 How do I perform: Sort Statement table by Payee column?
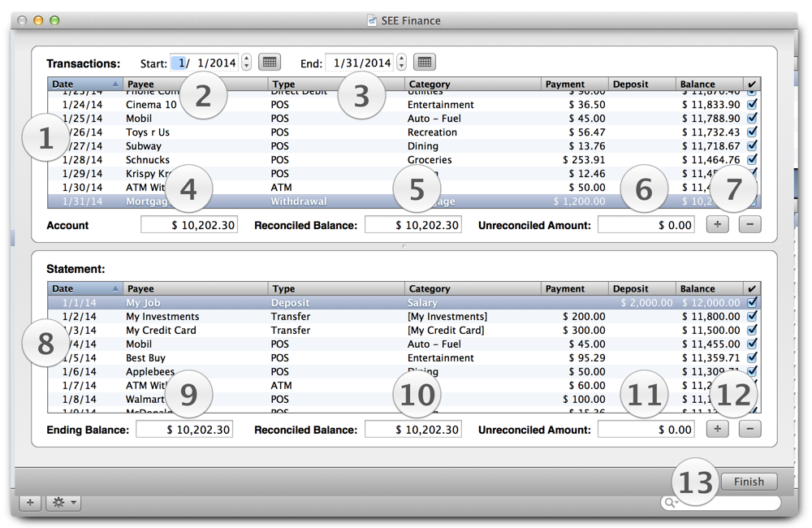click(x=195, y=288)
